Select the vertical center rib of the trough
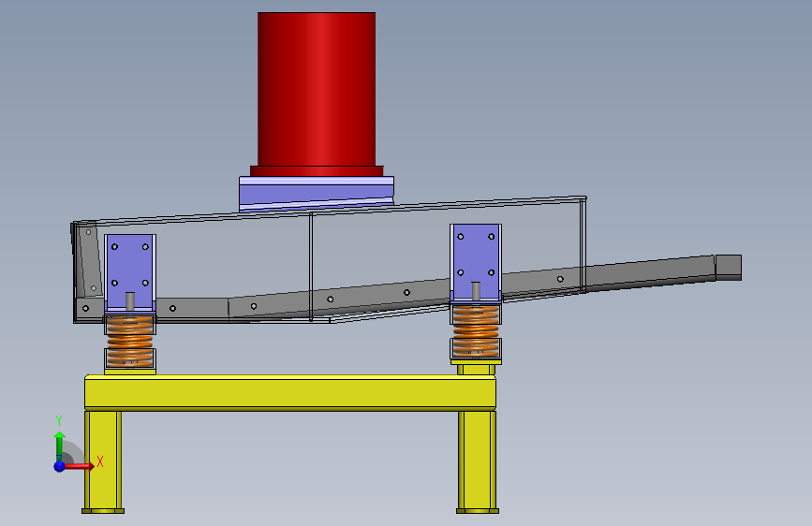812x526 pixels. pyautogui.click(x=311, y=267)
